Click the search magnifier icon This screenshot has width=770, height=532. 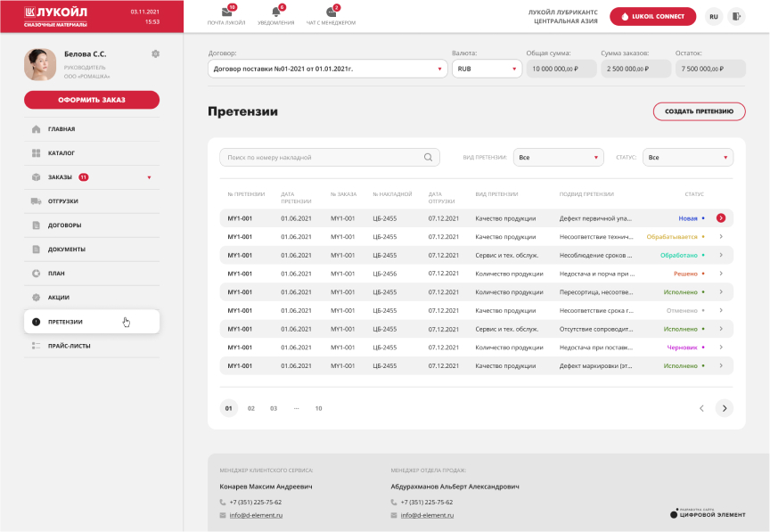click(x=430, y=158)
